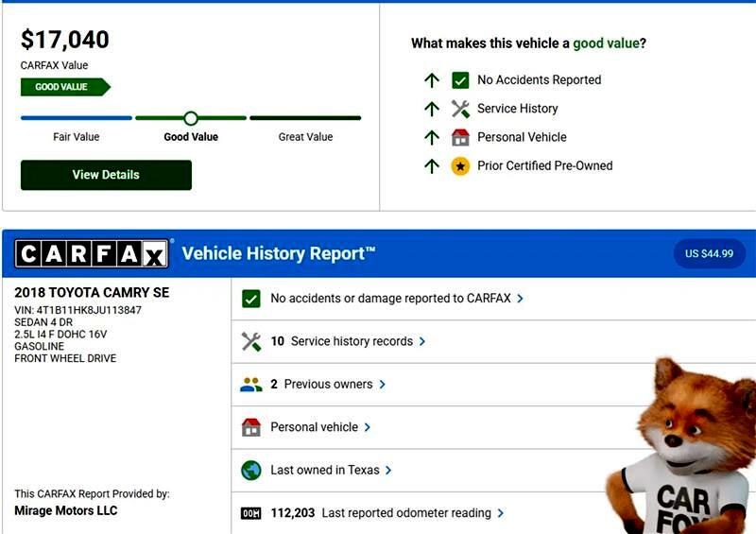Expand the Last owned in Texas row
This screenshot has width=756, height=534.
coord(331,470)
